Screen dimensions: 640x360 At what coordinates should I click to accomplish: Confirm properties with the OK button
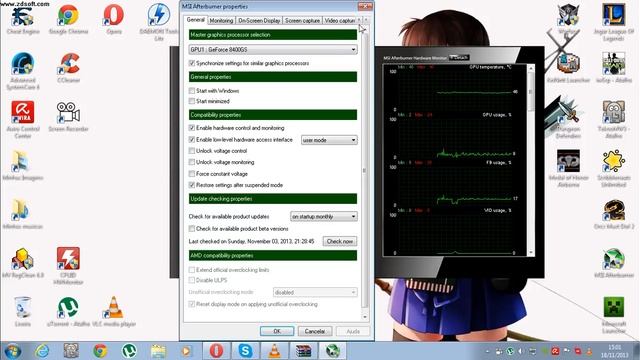click(x=277, y=331)
